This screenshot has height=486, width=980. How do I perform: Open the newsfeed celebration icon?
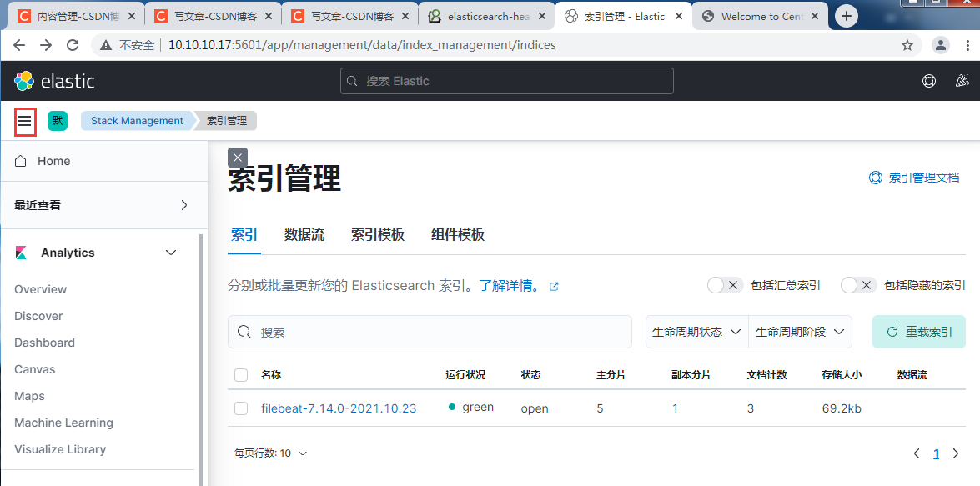click(x=962, y=81)
